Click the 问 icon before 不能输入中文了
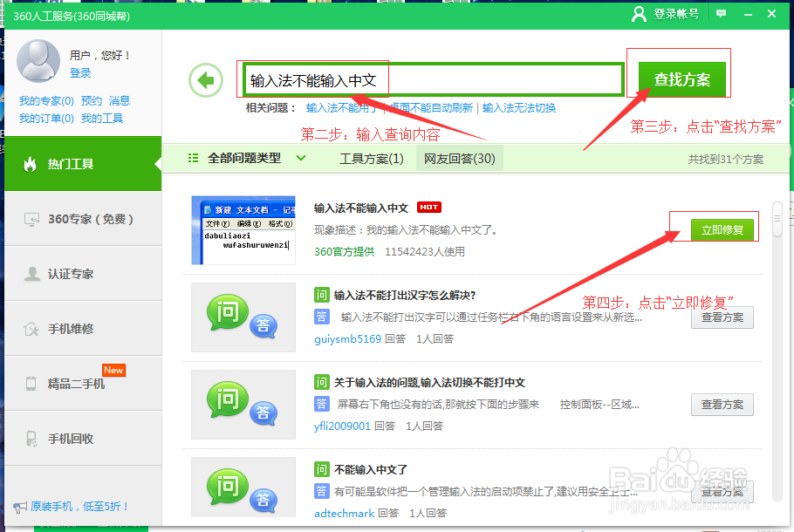 tap(322, 469)
